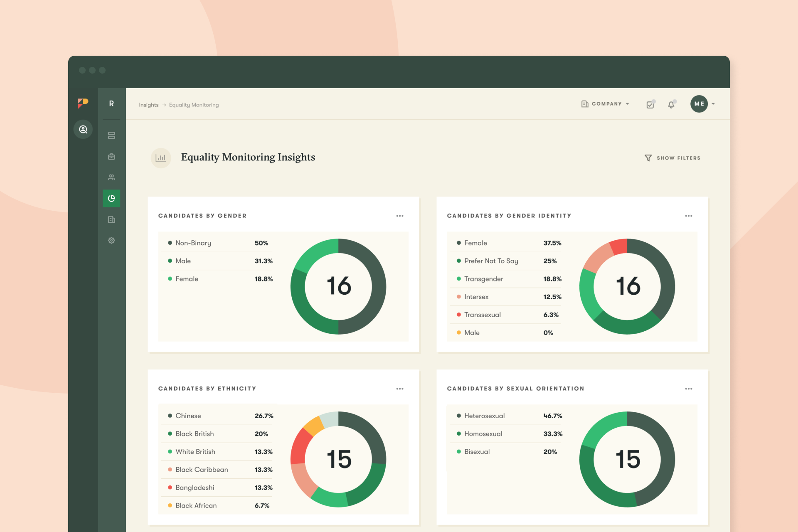Click the R workspace switcher
This screenshot has height=532, width=798.
(x=111, y=103)
